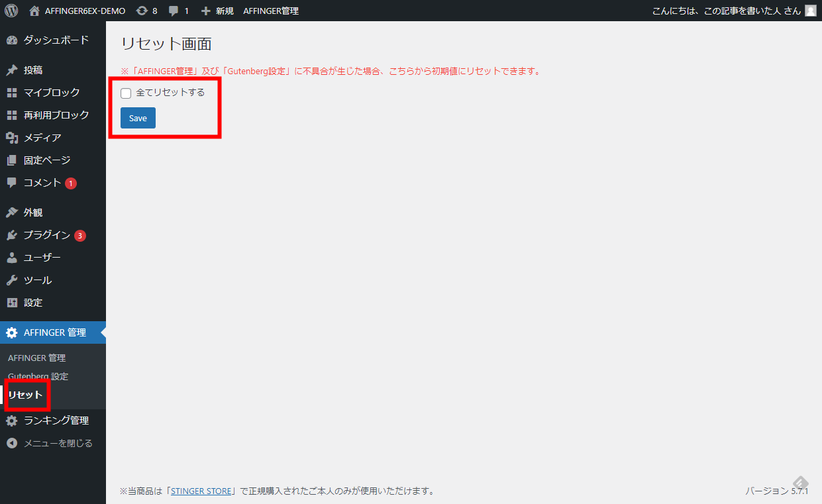822x504 pixels.
Task: Follow the STINGER STORE link
Action: (x=201, y=491)
